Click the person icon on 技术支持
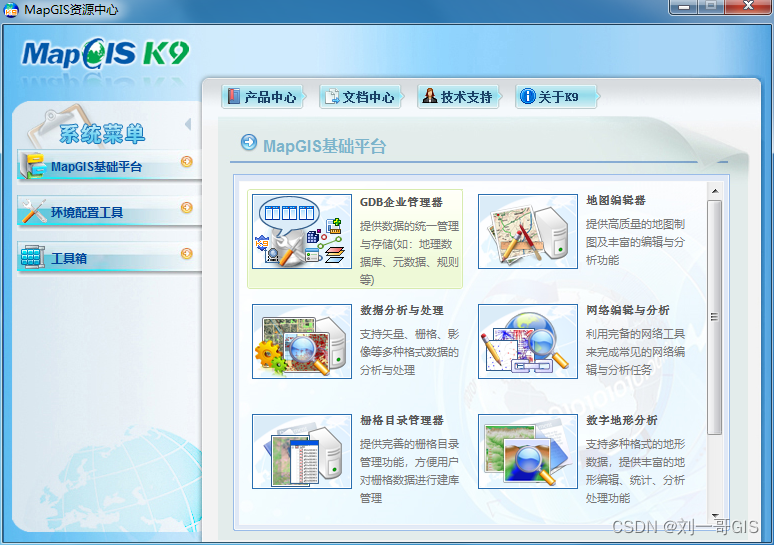Viewport: 774px width, 545px height. [x=430, y=96]
